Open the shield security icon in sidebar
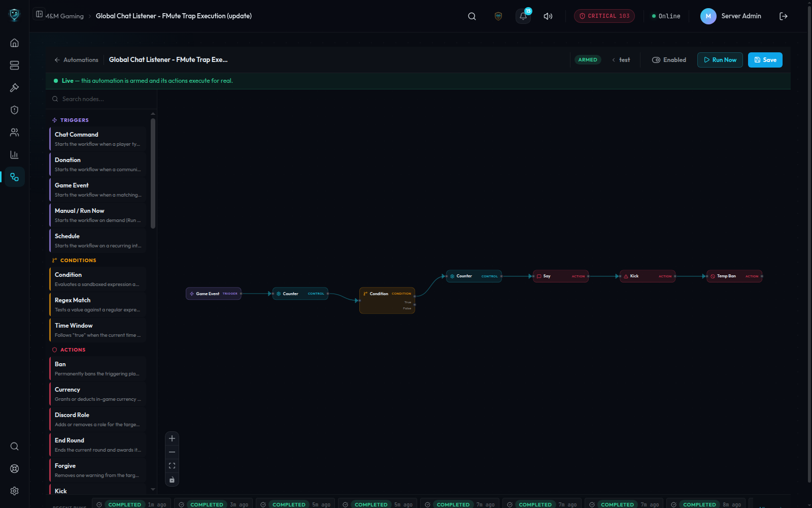The height and width of the screenshot is (508, 812). coord(14,110)
